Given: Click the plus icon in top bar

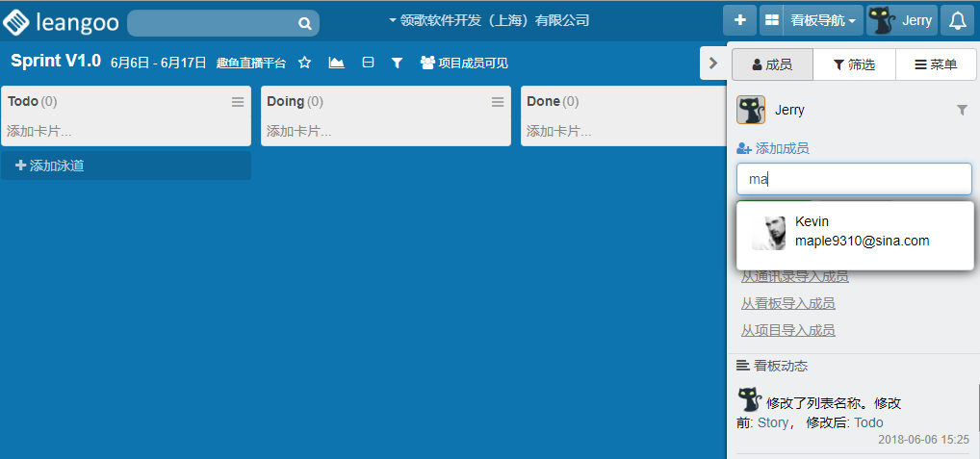Looking at the screenshot, I should (739, 20).
